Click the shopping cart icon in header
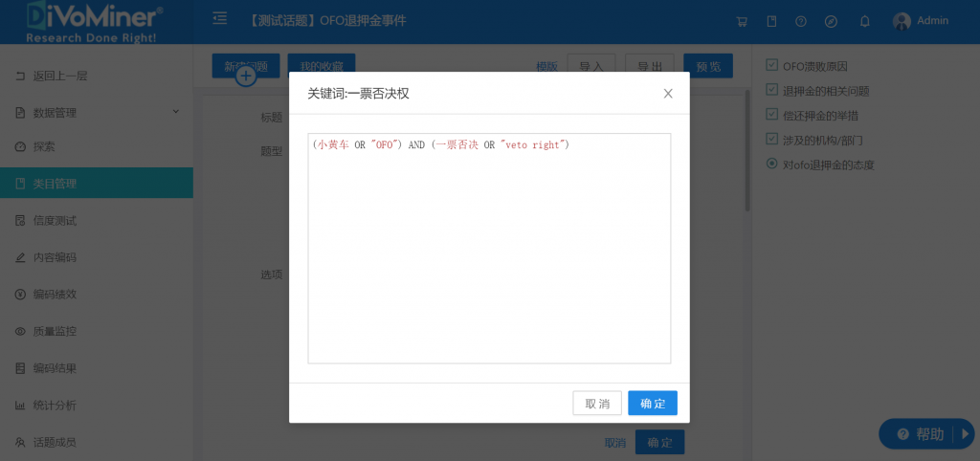980x461 pixels. [742, 21]
